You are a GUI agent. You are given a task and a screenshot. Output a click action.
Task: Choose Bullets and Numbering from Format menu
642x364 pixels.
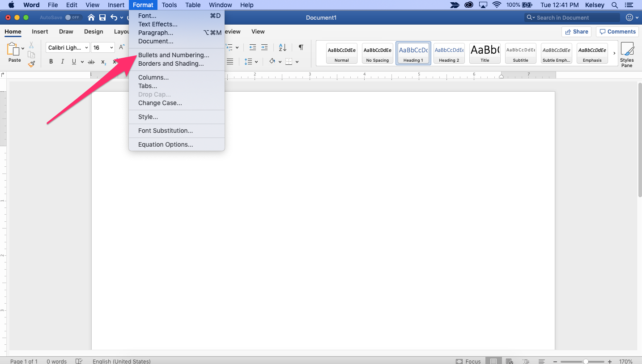(x=174, y=55)
